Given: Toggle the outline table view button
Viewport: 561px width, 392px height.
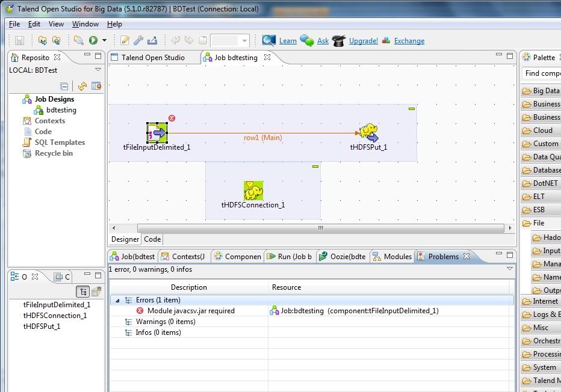Looking at the screenshot, I should (96, 292).
